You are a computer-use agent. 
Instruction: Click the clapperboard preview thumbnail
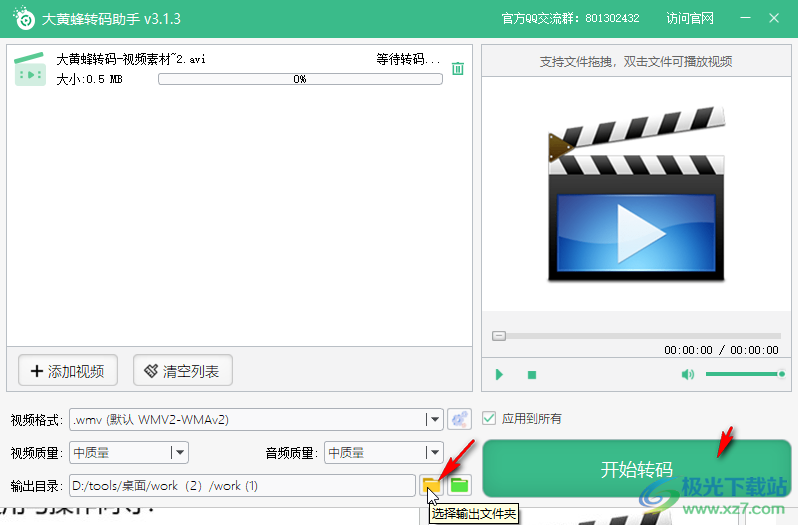(636, 194)
